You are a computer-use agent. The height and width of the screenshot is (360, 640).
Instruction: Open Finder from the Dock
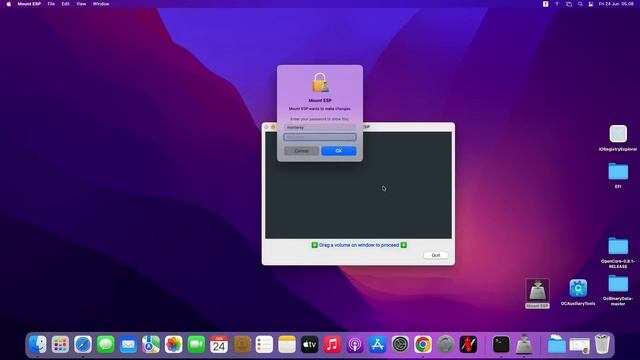click(x=38, y=344)
